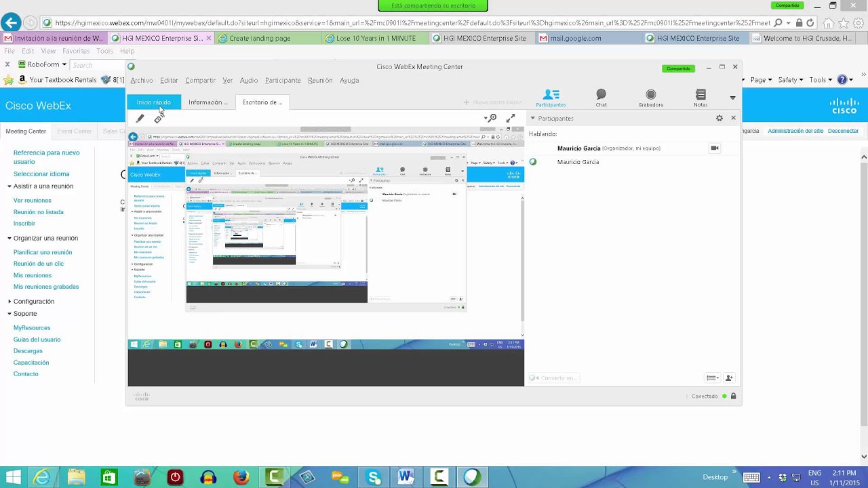Click the invite participant icon at panel bottom

click(x=729, y=378)
